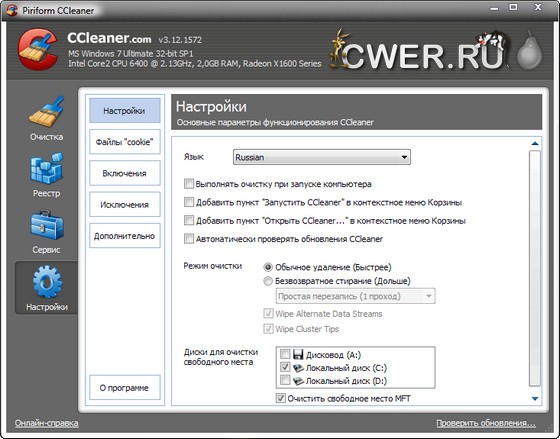560x439 pixels.
Task: Click the MS Windows 7 Ultimate system info text
Action: click(131, 54)
